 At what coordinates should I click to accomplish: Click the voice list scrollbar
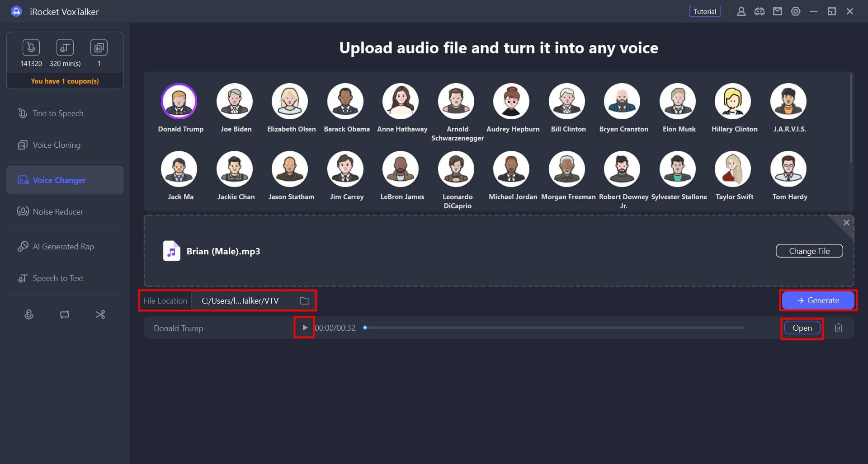(851, 118)
